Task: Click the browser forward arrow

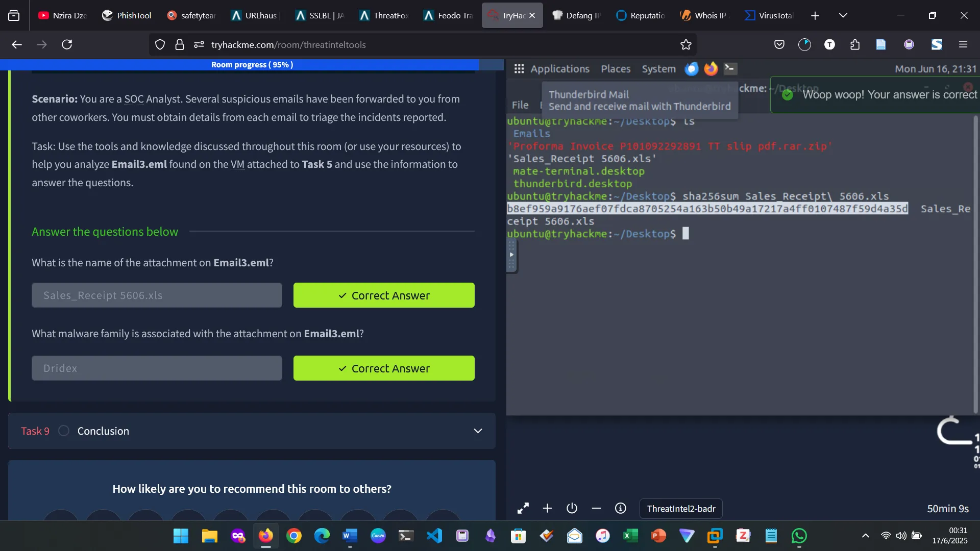Action: pos(42,44)
